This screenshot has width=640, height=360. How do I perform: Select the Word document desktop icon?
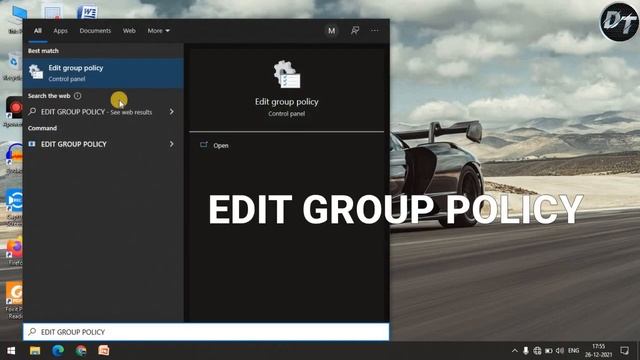click(87, 11)
